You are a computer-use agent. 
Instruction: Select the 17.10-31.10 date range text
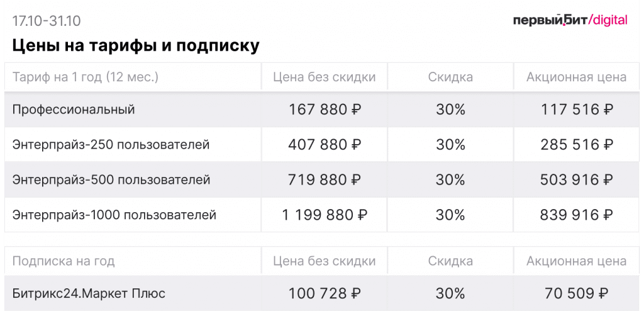pos(47,21)
